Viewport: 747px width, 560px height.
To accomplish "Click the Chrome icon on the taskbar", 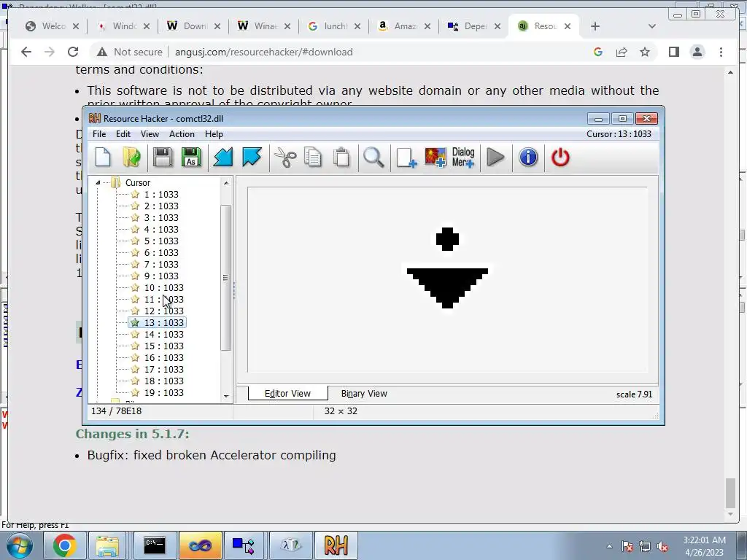I will pyautogui.click(x=65, y=545).
